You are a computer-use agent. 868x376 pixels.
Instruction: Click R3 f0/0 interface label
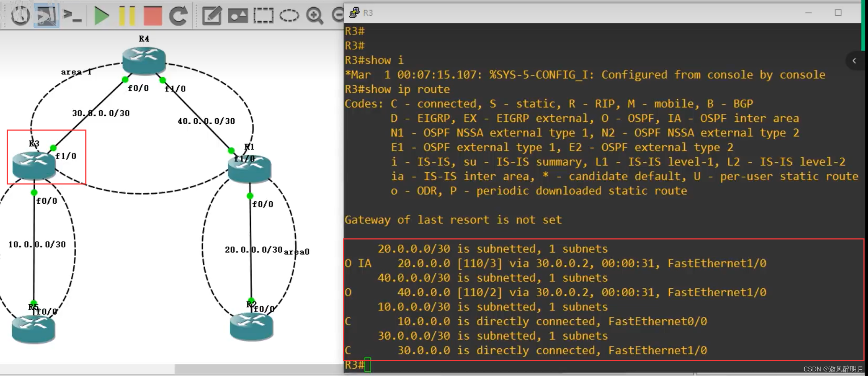47,201
